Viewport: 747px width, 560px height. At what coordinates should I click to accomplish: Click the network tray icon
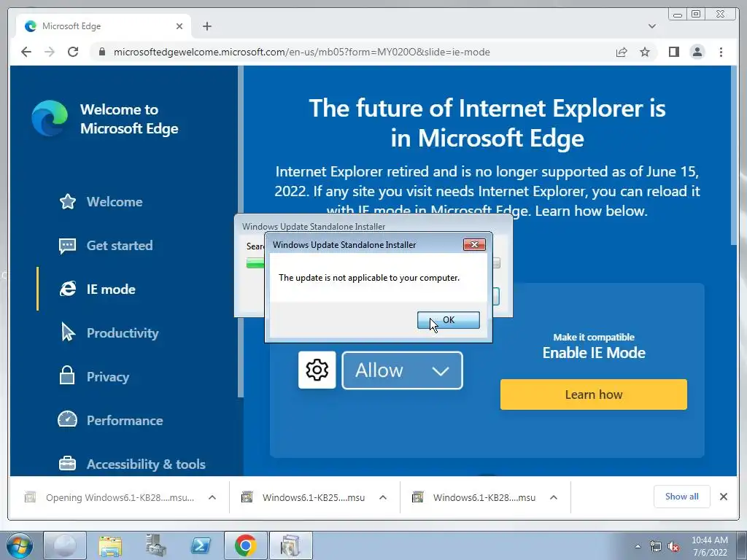656,546
